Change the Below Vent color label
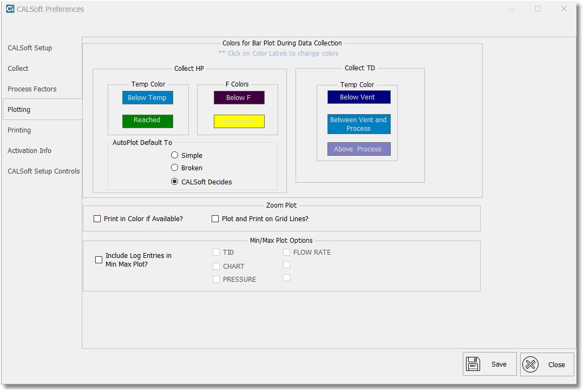The width and height of the screenshot is (584, 392). [359, 97]
